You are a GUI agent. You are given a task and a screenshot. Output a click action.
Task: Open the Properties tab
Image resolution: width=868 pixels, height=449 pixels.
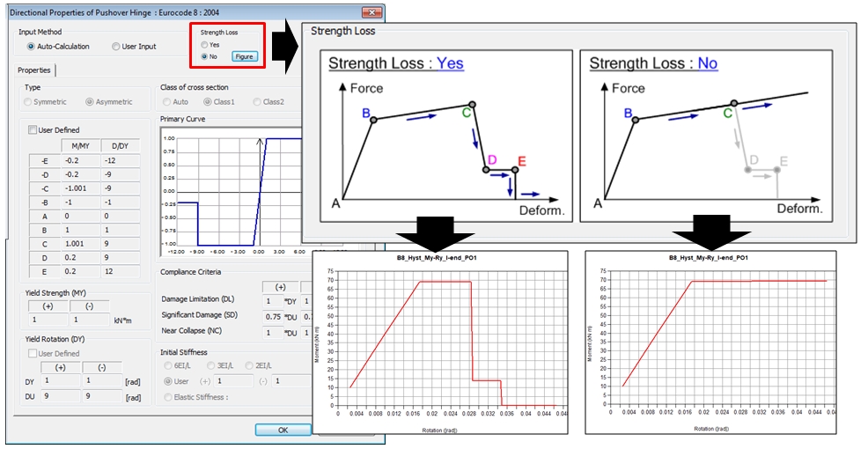[x=34, y=70]
